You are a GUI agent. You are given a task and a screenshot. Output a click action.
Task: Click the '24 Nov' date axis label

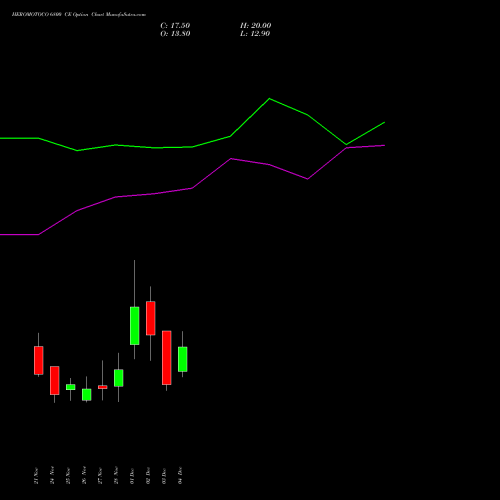(x=52, y=476)
